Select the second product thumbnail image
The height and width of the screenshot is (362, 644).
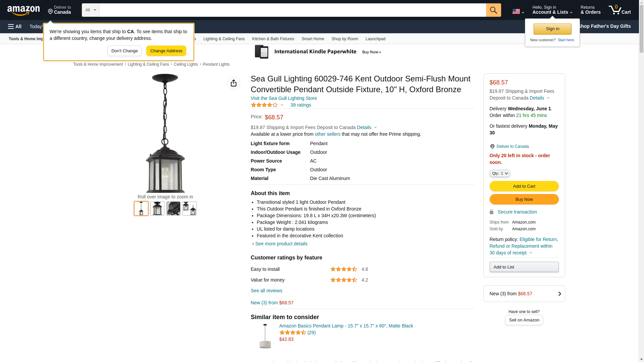pos(157,208)
